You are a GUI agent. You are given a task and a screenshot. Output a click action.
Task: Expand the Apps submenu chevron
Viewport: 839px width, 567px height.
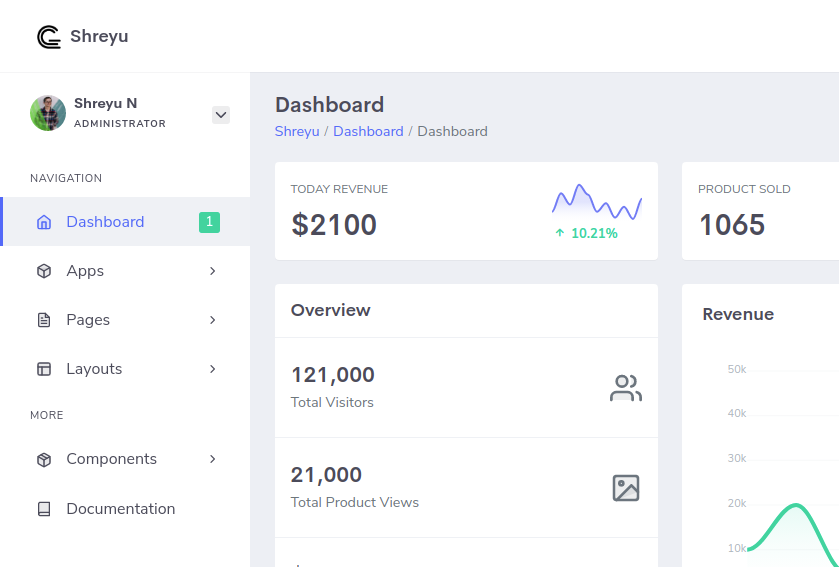tap(213, 271)
